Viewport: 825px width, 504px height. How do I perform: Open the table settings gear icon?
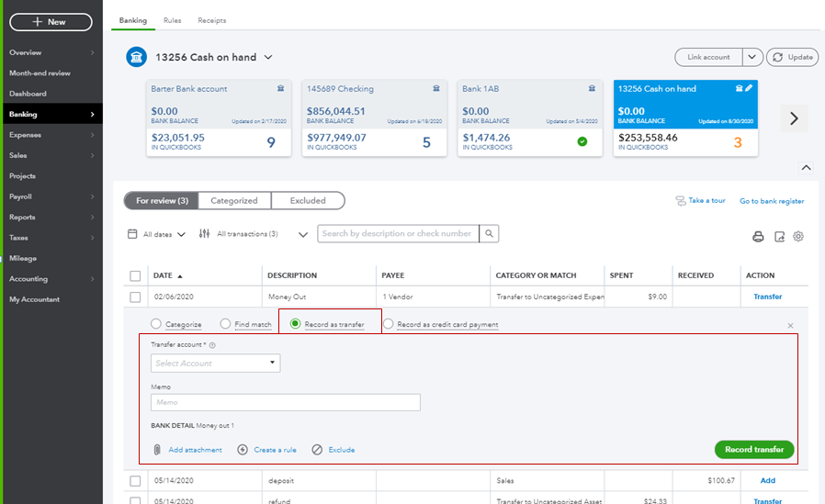tap(798, 237)
